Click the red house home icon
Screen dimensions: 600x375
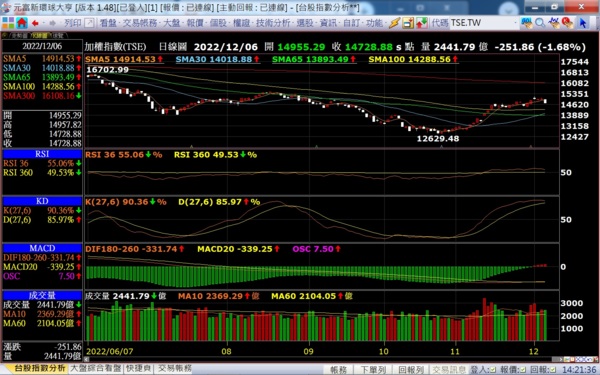22,23
